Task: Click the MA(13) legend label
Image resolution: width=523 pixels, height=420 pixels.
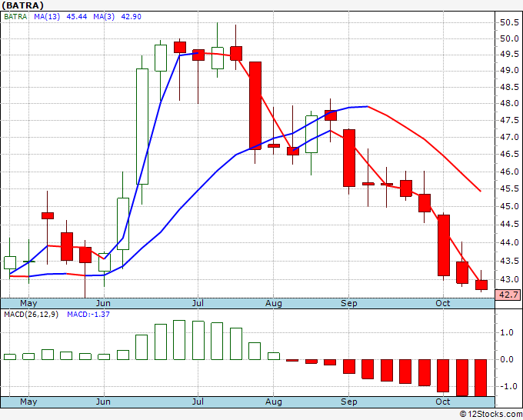Action: point(47,17)
